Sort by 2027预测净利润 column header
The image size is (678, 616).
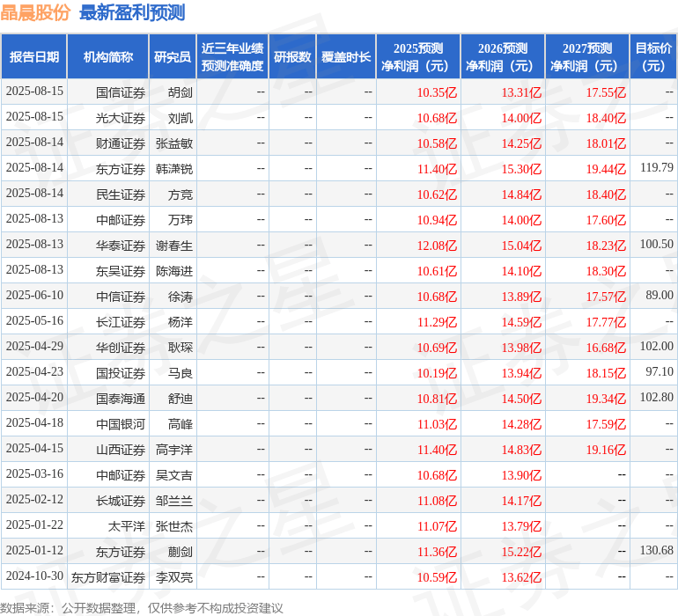click(587, 57)
